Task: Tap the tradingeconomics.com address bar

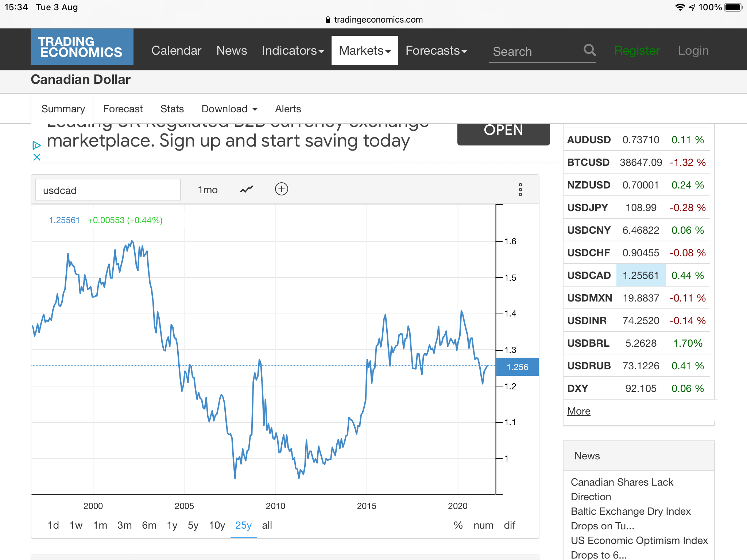Action: click(x=373, y=20)
